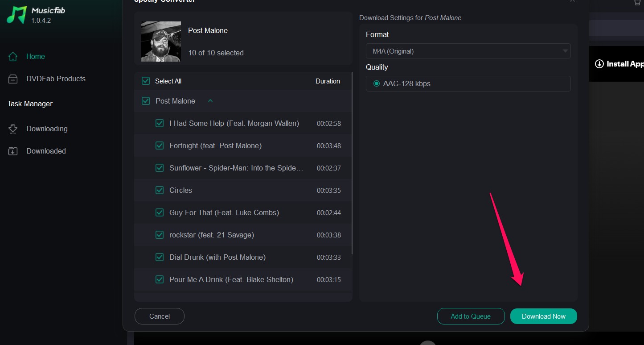Uncheck I Had Some Help track
Screen dimensions: 644x345
point(160,123)
